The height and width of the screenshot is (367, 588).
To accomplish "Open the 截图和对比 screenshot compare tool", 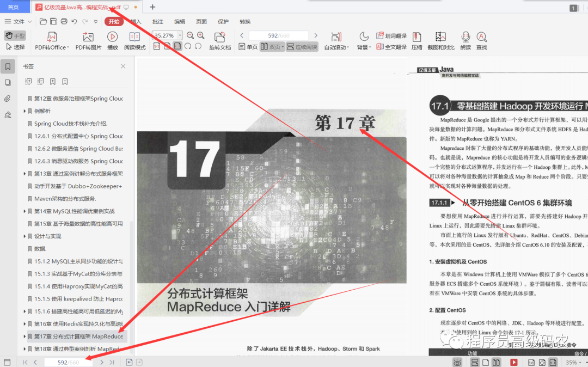I will pos(440,36).
